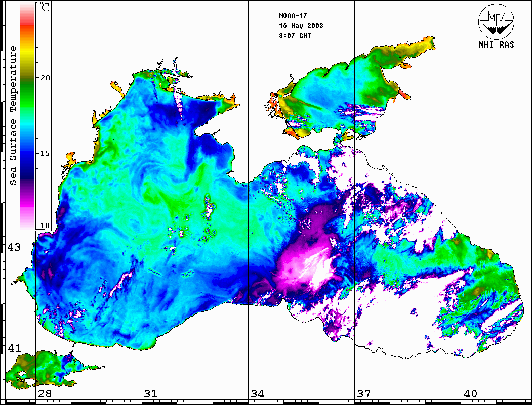Click the vertical 'Sea Surface Temperature' label

pos(13,115)
